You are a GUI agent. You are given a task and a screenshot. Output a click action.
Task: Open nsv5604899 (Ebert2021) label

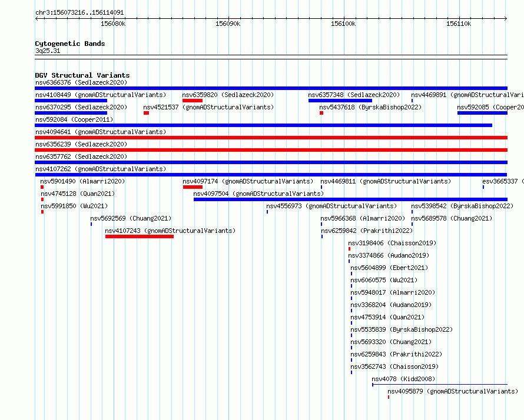coord(389,268)
